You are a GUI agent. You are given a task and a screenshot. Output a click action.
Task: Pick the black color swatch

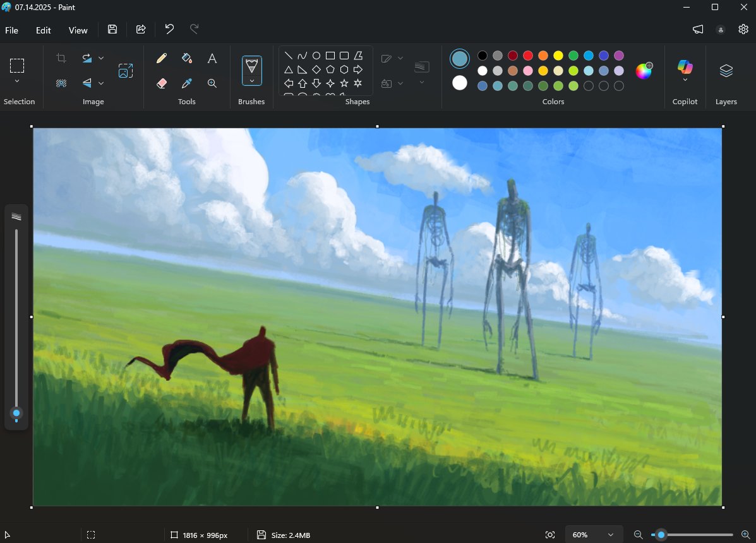coord(482,56)
